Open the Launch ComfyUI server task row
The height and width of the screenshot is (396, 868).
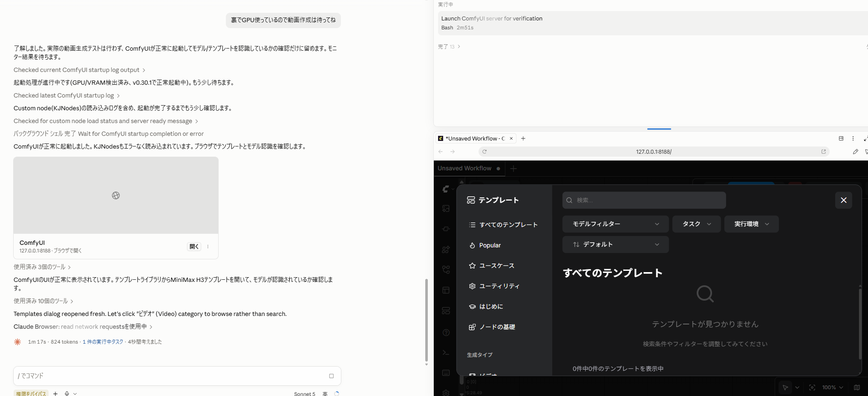click(x=653, y=23)
